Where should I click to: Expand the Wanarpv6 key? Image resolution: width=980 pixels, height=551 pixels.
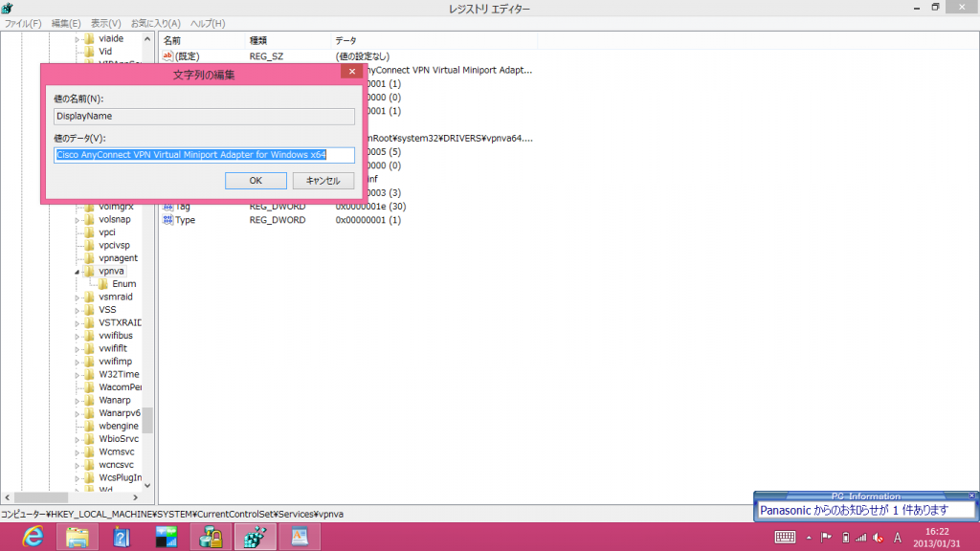coord(77,413)
